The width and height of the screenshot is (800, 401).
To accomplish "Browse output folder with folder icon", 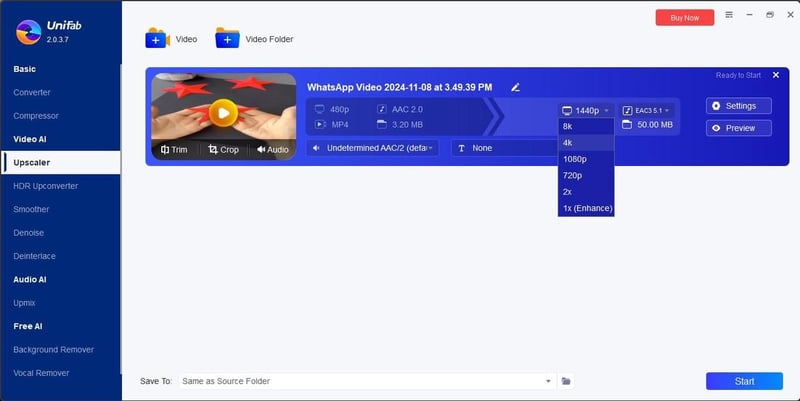I will [566, 381].
